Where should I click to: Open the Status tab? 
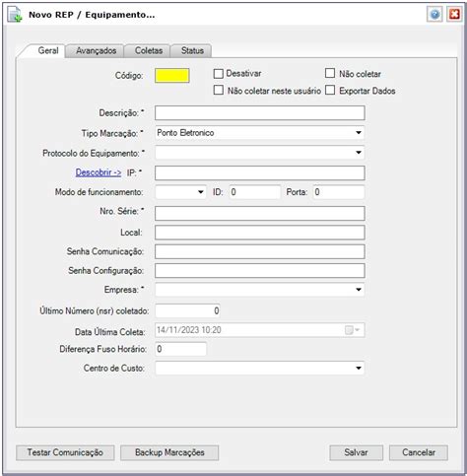coord(192,51)
